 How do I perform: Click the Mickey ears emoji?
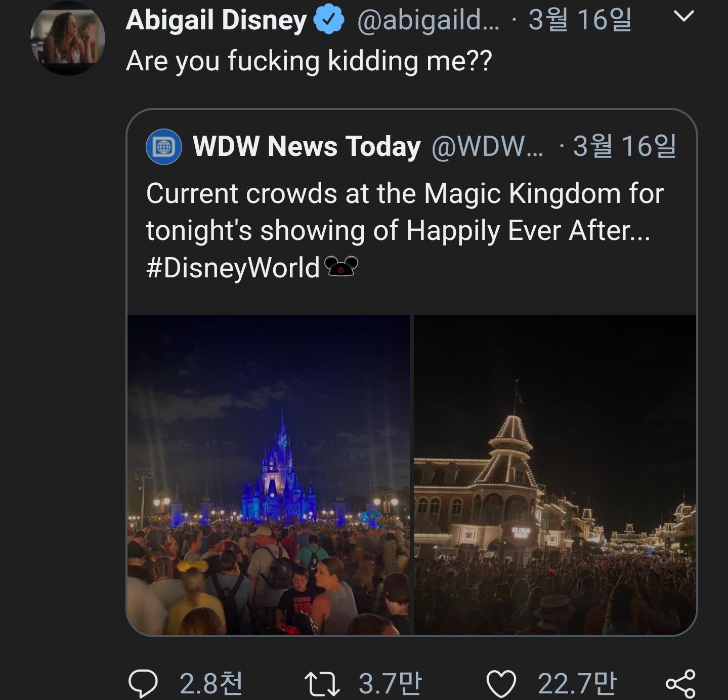pos(340,267)
